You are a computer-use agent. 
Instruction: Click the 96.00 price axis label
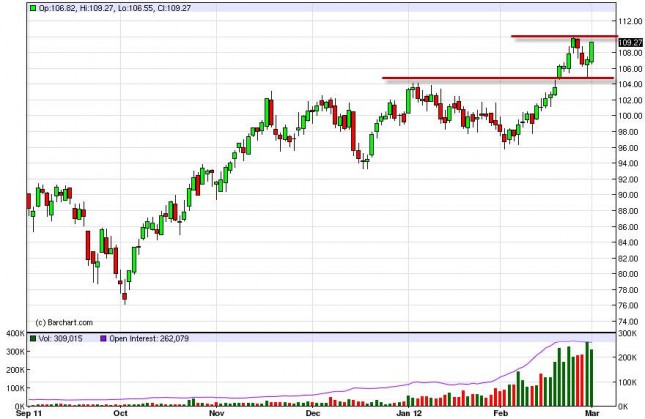(631, 148)
